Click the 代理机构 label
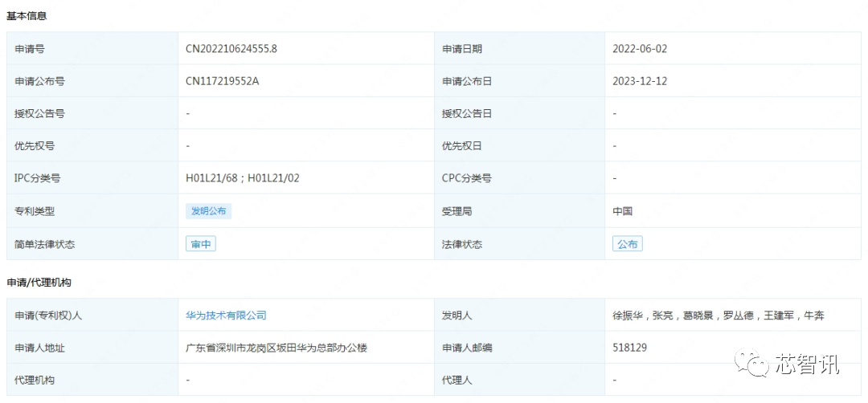868x403 pixels. pos(35,381)
